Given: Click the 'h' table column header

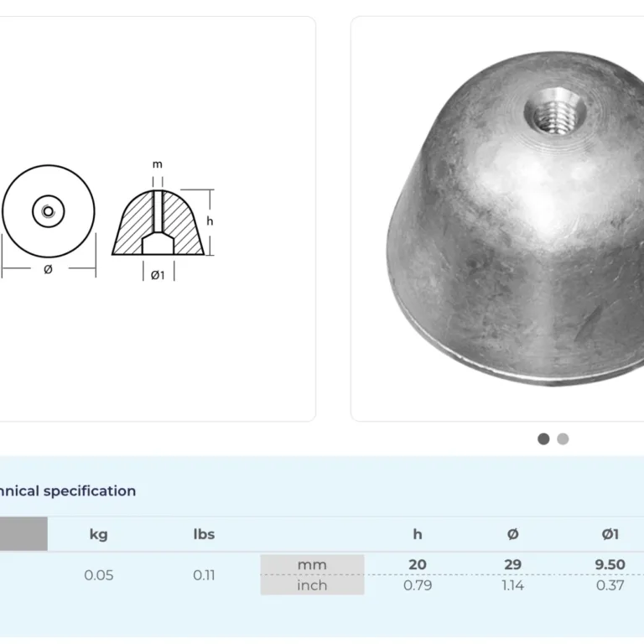Looking at the screenshot, I should 418,534.
